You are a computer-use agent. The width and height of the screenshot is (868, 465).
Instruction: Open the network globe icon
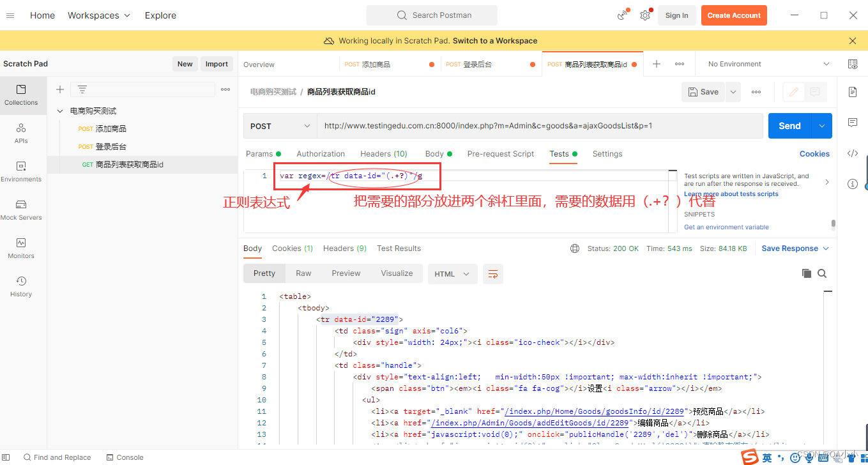[575, 248]
